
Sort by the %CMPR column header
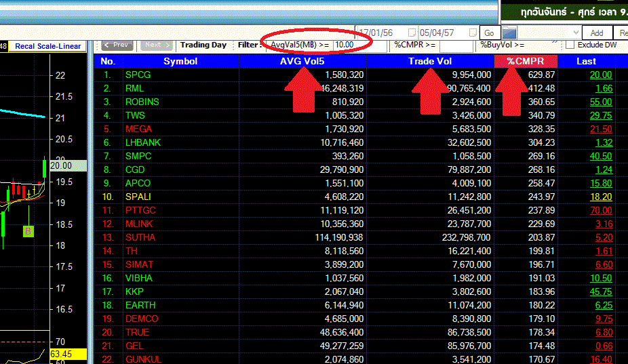[526, 61]
